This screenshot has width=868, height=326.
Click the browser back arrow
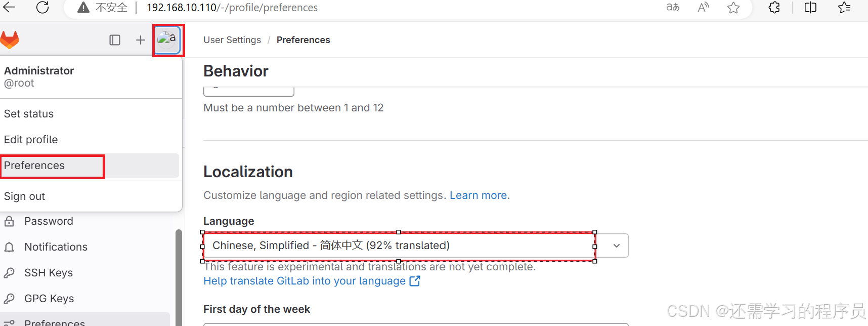point(9,7)
